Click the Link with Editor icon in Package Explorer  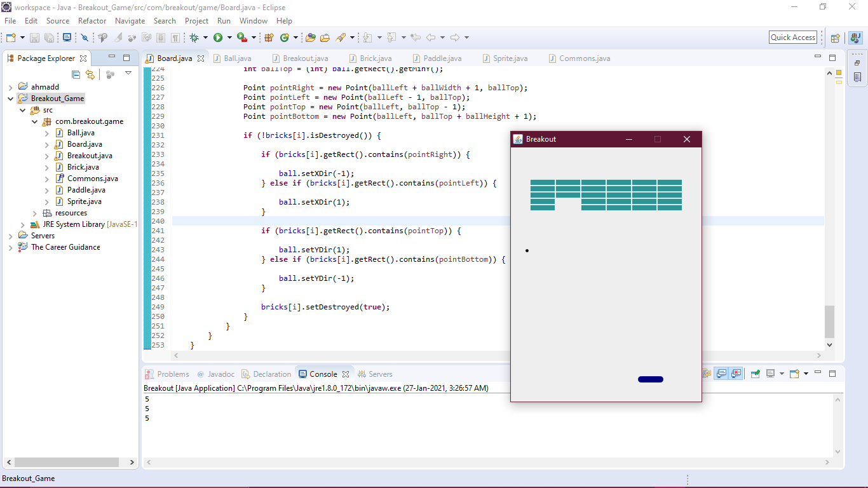pos(91,74)
